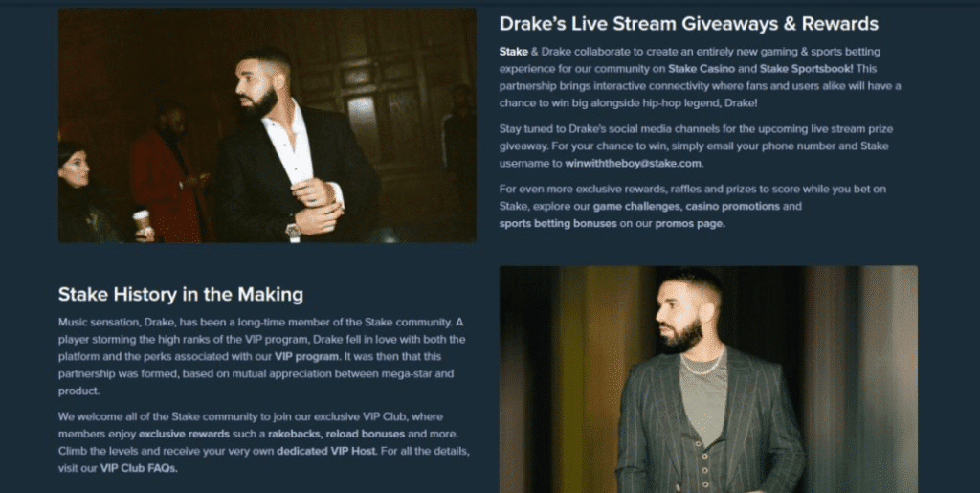This screenshot has width=980, height=493.
Task: Click the Stake History in the Making heading
Action: [181, 294]
